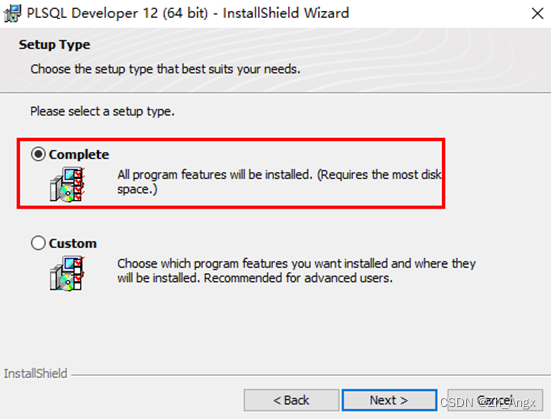Click the CD disc on Custom icon
Viewport: 551px width, 419px height.
pos(66,282)
